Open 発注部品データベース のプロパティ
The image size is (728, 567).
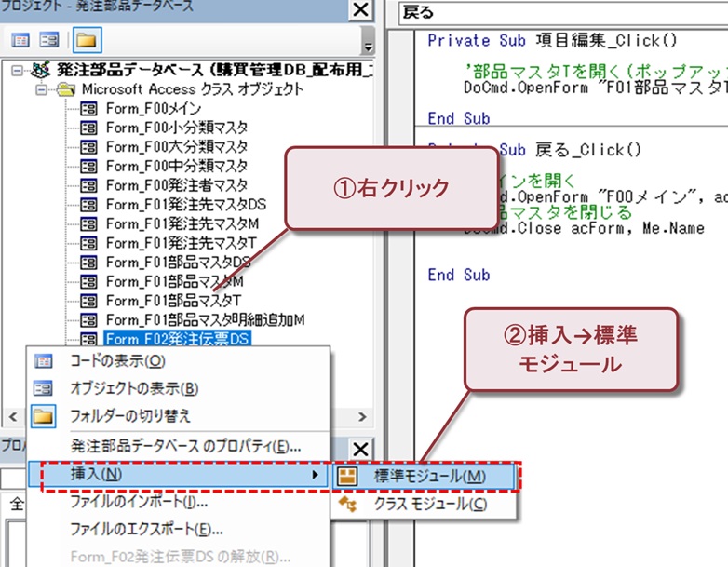[x=185, y=446]
